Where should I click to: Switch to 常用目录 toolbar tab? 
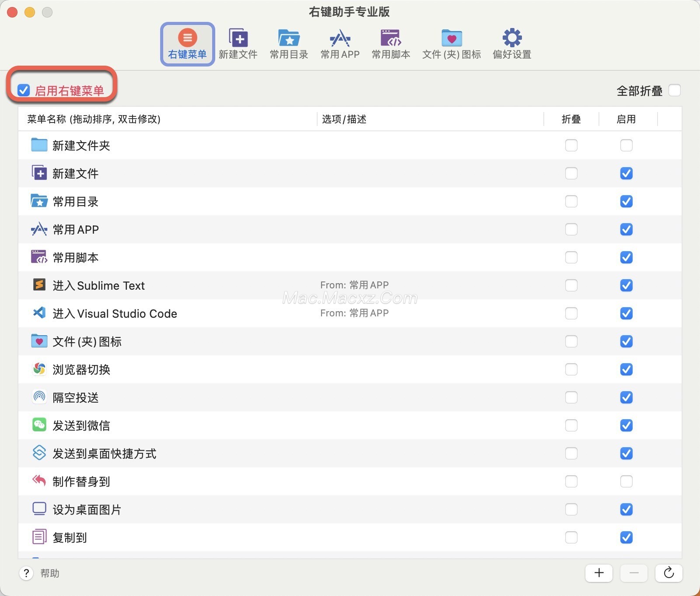coord(289,44)
